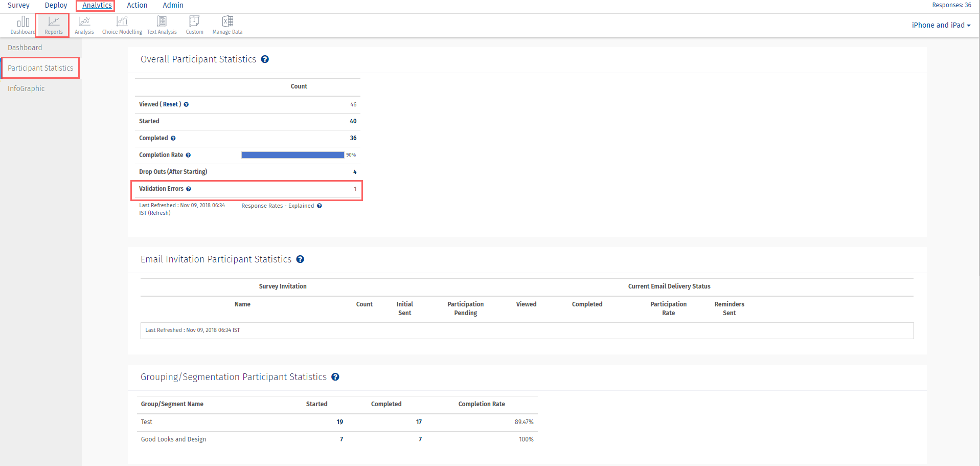Image resolution: width=980 pixels, height=466 pixels.
Task: Open the Analysis toolbar icon
Action: pos(84,25)
